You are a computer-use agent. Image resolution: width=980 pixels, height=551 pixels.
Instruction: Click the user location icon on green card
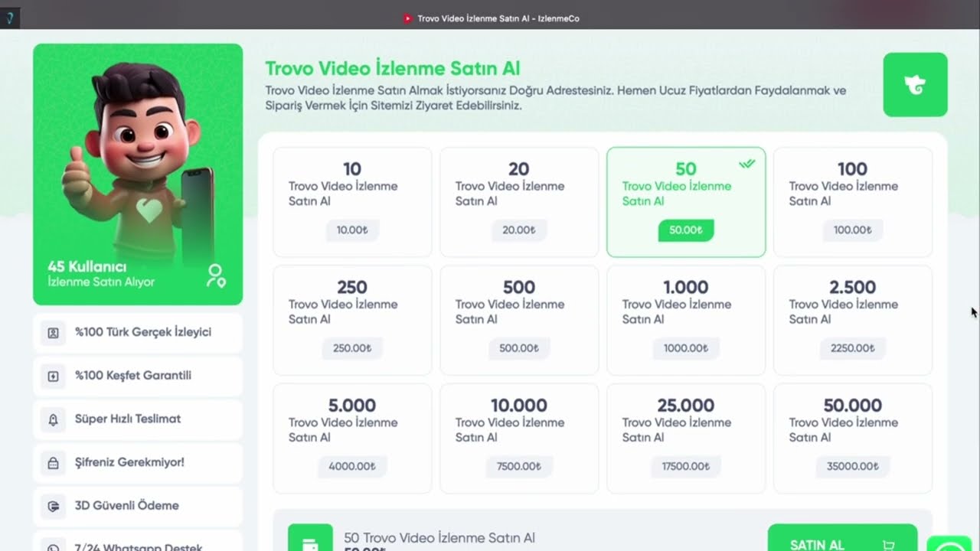(x=216, y=275)
